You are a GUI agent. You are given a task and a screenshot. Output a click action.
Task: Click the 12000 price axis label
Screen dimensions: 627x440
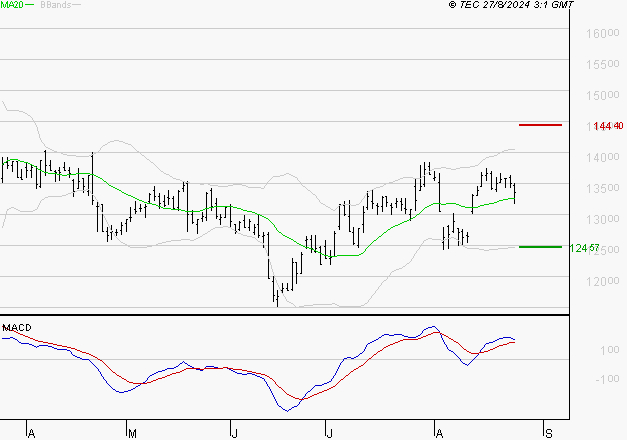(603, 282)
